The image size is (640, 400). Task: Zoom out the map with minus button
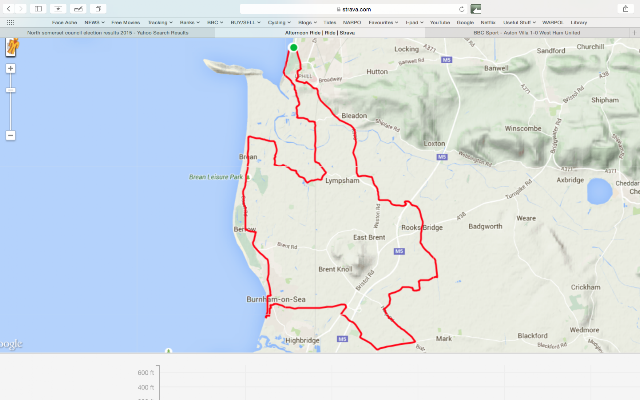point(11,136)
